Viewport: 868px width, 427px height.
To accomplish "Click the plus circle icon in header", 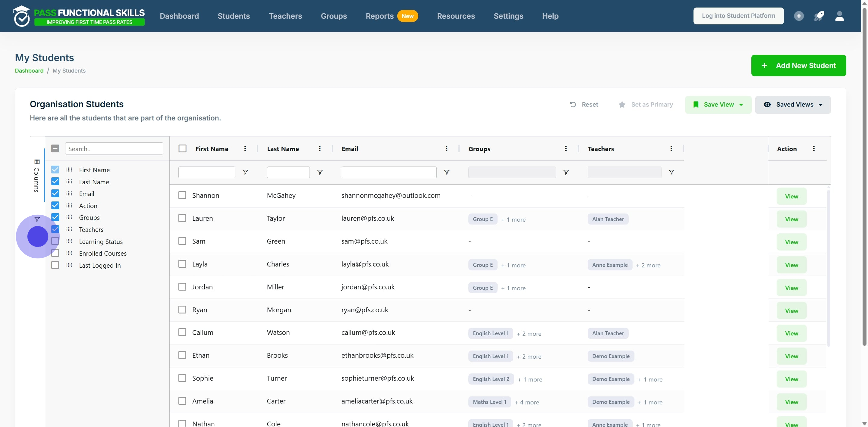I will coord(799,16).
